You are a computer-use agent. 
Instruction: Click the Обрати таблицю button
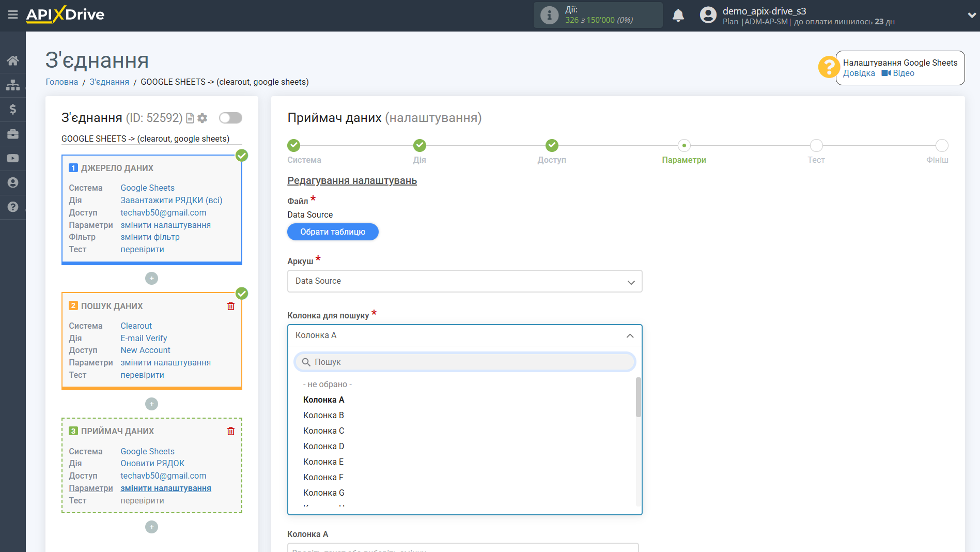click(333, 232)
